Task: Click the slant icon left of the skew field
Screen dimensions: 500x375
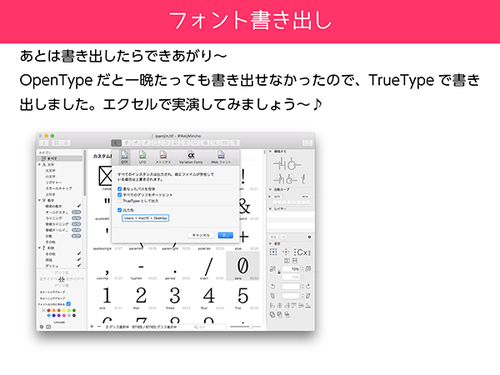Action: pyautogui.click(x=273, y=296)
